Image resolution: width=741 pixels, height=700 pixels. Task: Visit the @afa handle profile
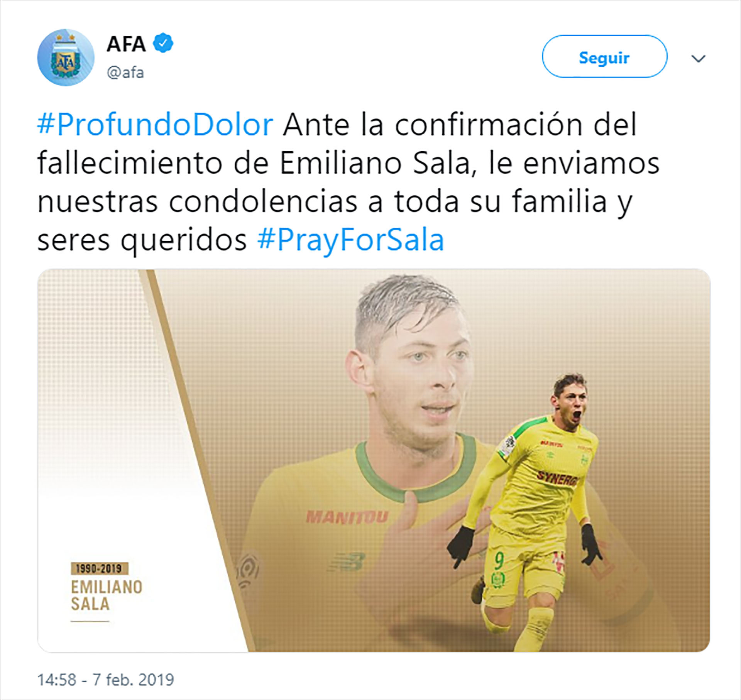coord(125,72)
